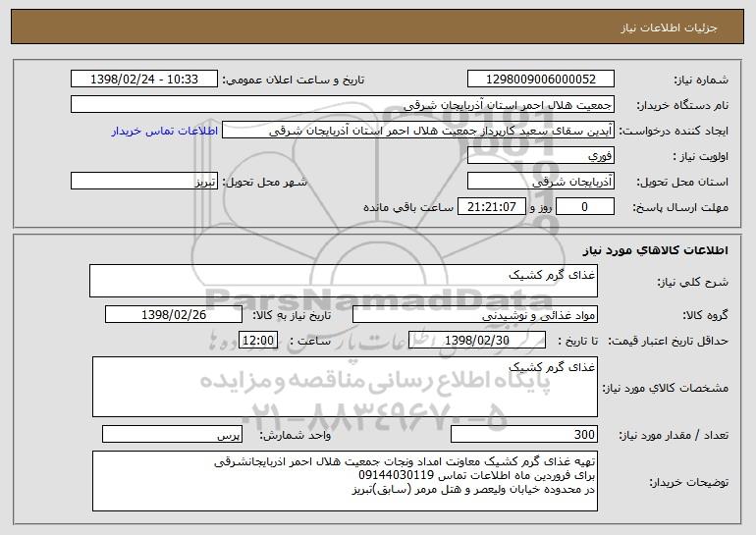
Task: Click the ساعت باقی مانده text
Action: tap(408, 207)
